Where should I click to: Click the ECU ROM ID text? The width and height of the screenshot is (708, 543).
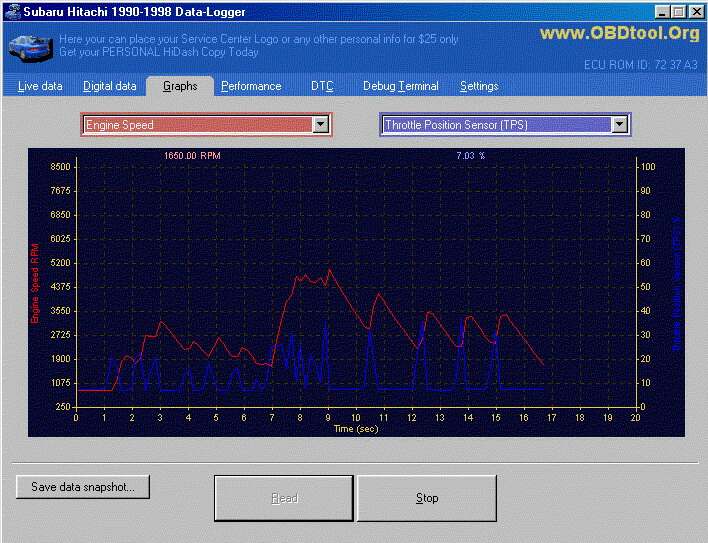(x=641, y=65)
